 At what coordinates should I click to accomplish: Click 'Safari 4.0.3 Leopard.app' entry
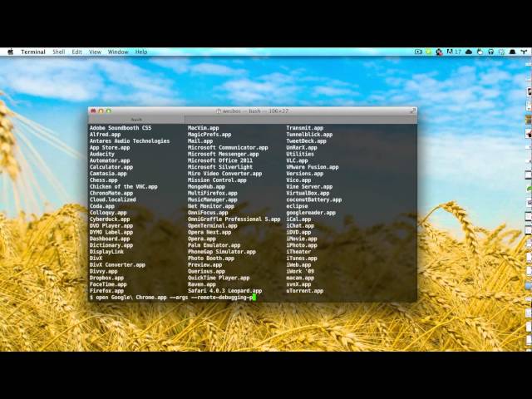pos(225,291)
